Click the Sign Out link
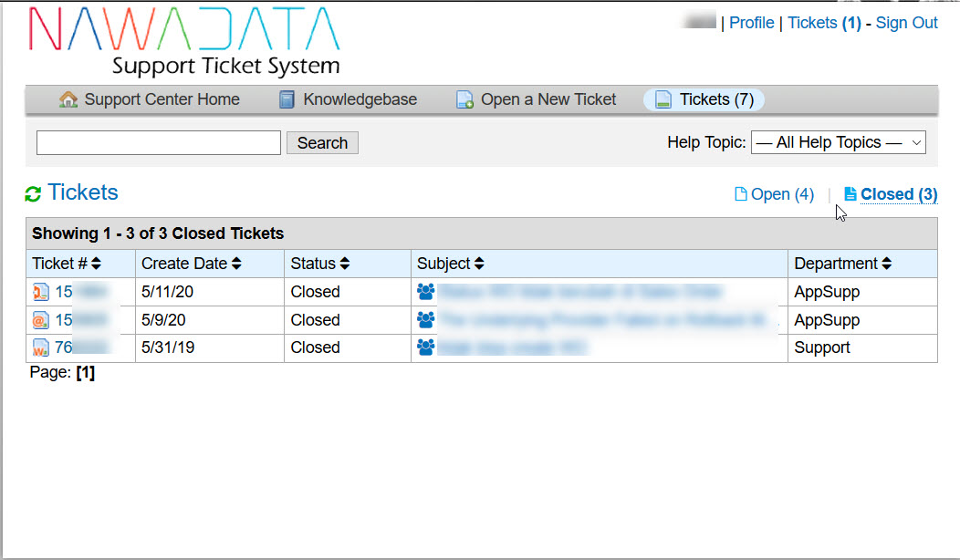 (906, 23)
